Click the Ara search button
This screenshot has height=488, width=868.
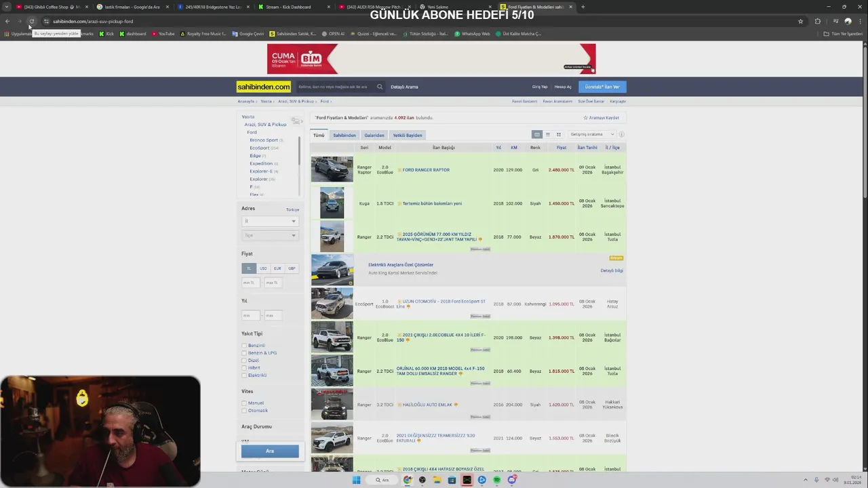point(270,451)
